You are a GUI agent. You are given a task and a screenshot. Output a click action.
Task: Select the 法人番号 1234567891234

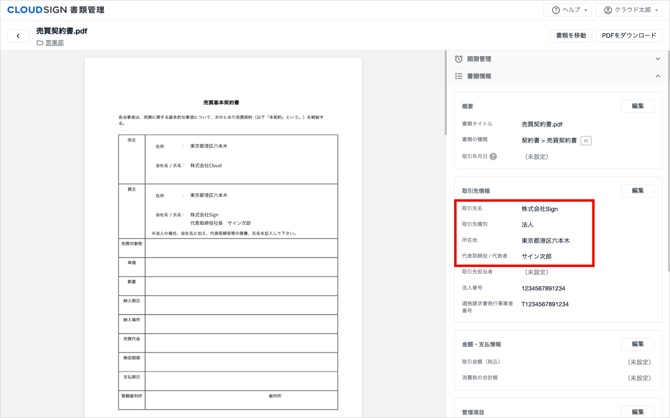(543, 288)
